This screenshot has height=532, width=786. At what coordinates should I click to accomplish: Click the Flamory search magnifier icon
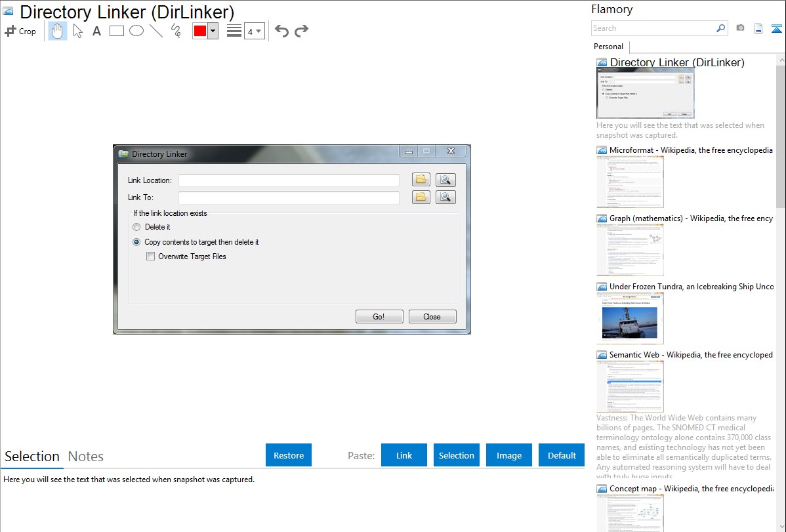coord(720,28)
